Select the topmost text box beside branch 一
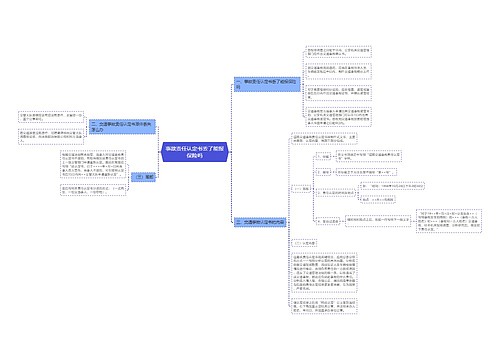Image resolution: width=500 pixels, height=360 pixels. (x=338, y=52)
